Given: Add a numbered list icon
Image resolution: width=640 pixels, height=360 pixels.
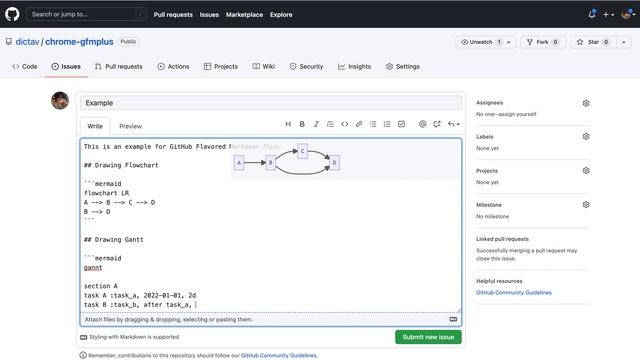Looking at the screenshot, I should click(387, 124).
